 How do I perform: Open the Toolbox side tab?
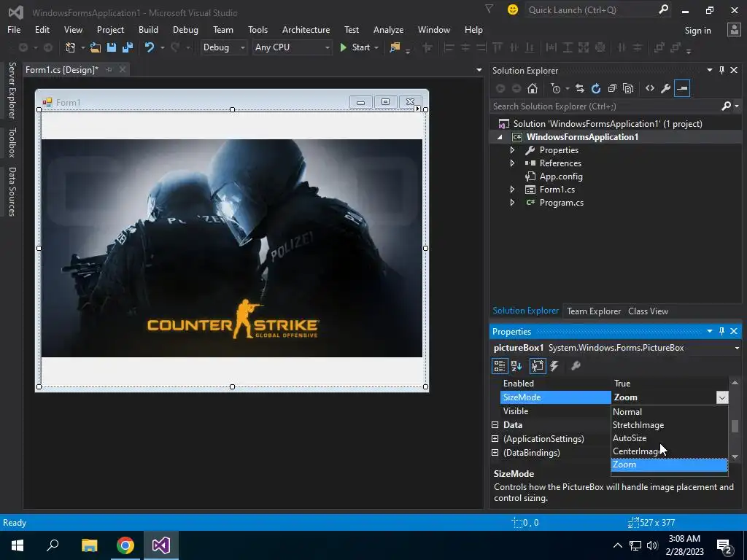12,142
